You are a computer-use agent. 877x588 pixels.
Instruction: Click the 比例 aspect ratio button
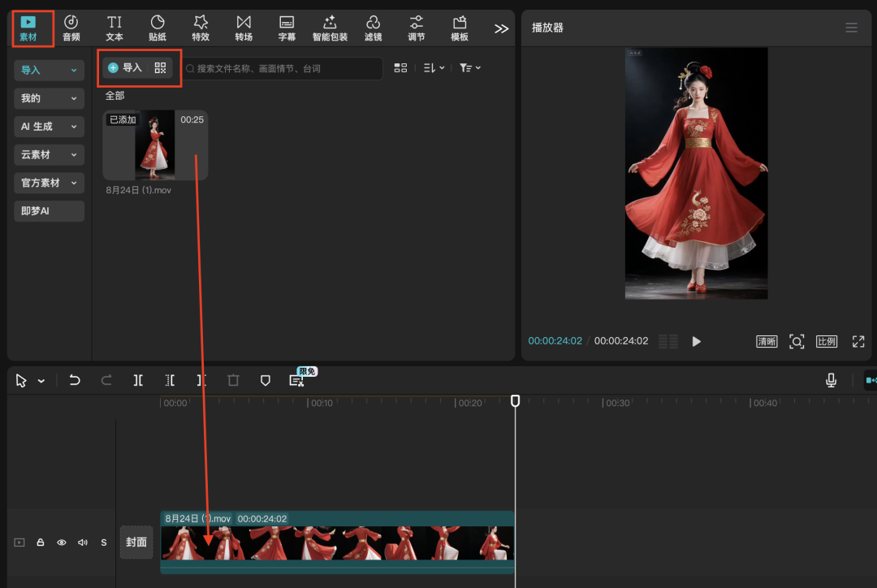pyautogui.click(x=827, y=341)
